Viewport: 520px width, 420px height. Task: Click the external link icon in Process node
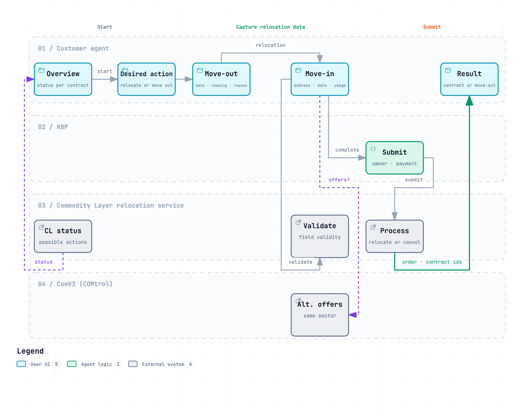click(373, 227)
